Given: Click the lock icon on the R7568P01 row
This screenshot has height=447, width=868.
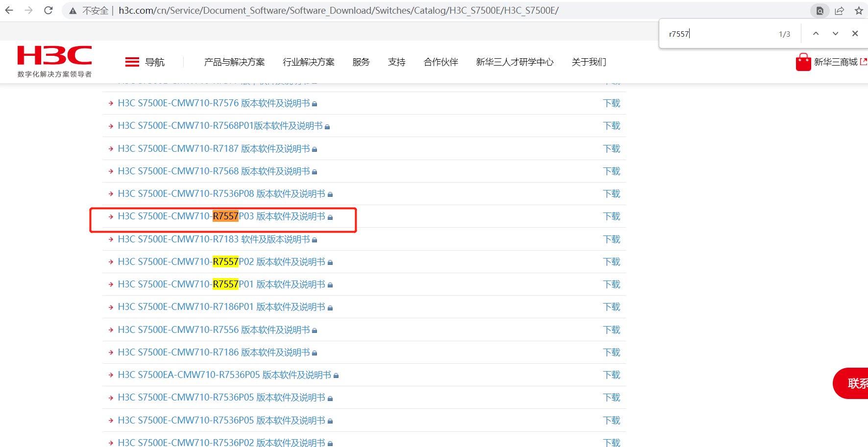Looking at the screenshot, I should coord(327,127).
